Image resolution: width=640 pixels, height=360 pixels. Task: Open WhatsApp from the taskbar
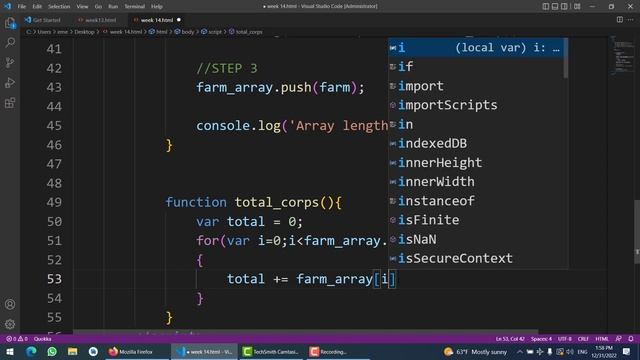52,351
